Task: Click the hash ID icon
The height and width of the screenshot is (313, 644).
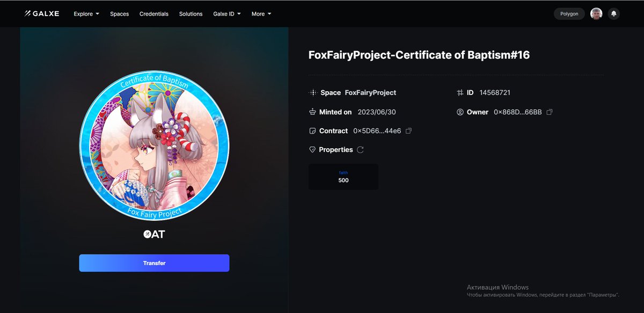Action: point(460,92)
